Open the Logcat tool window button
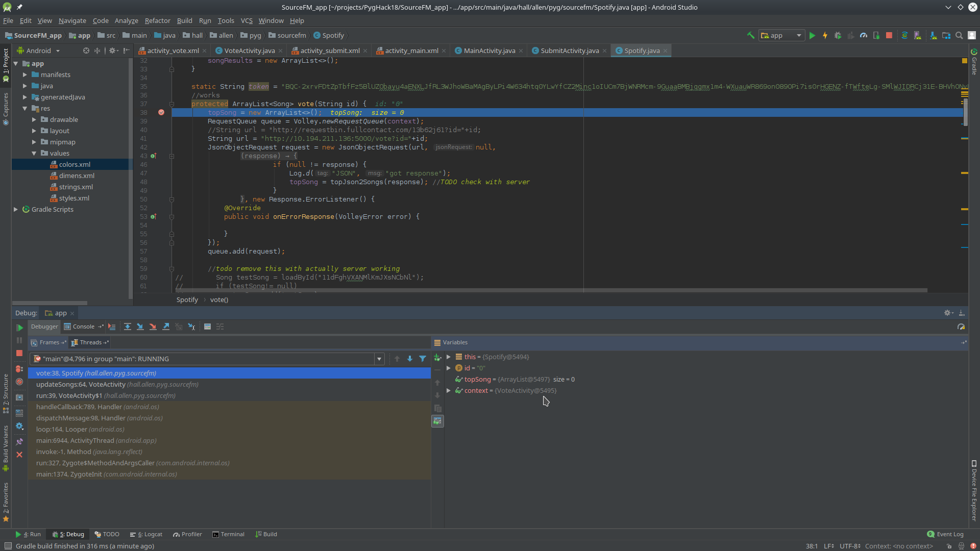 [146, 534]
